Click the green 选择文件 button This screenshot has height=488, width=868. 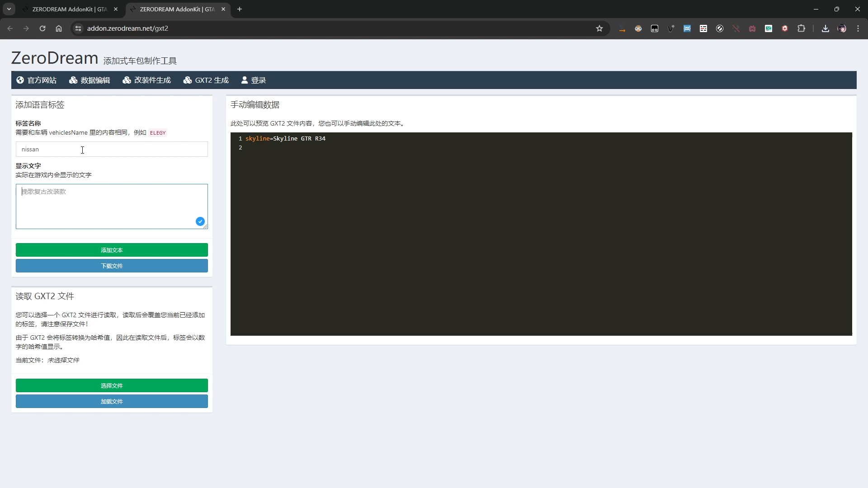(x=112, y=385)
